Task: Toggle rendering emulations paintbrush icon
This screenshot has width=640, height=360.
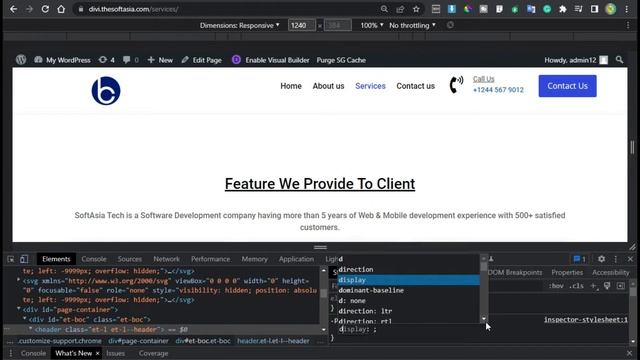Action: (607, 286)
